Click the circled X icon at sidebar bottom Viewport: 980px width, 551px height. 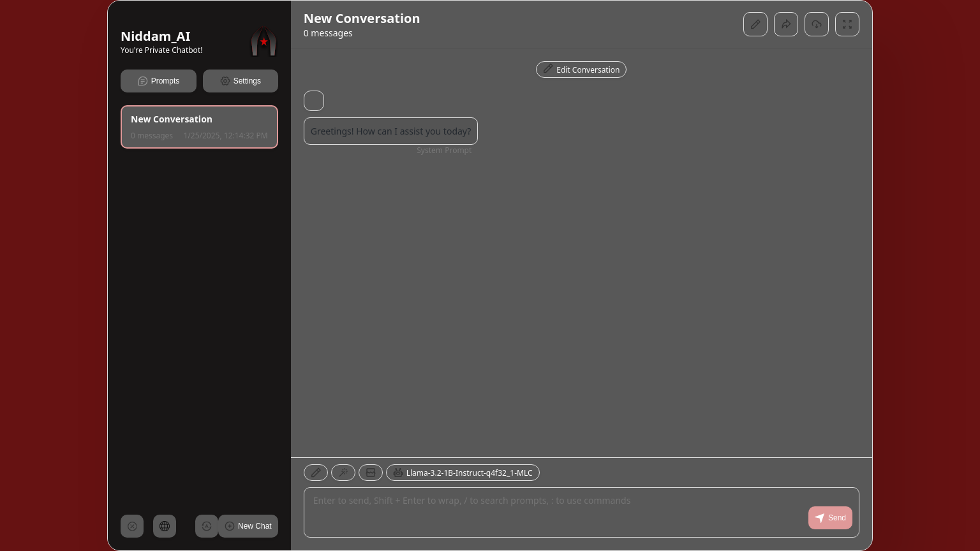pos(132,526)
